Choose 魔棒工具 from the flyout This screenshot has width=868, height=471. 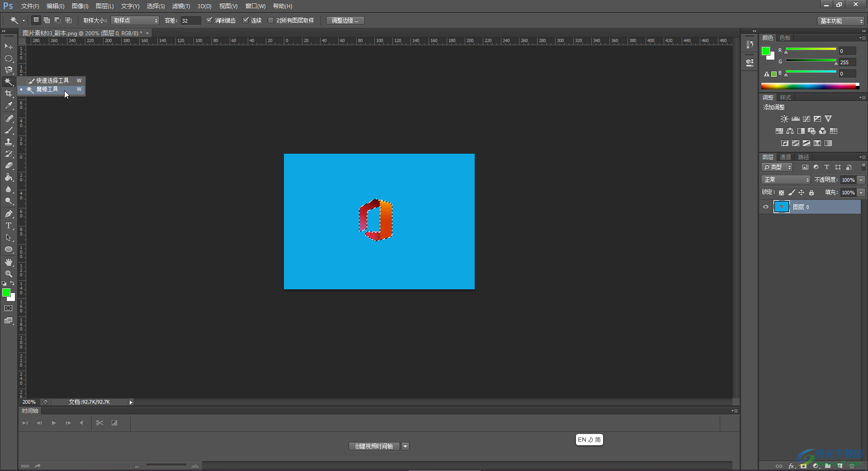click(x=52, y=89)
